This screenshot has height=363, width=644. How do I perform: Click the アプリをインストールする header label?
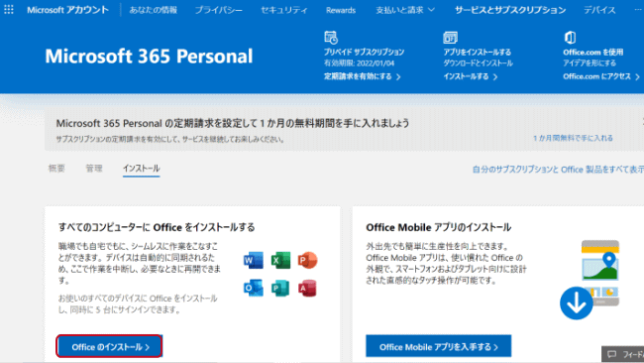click(x=478, y=53)
